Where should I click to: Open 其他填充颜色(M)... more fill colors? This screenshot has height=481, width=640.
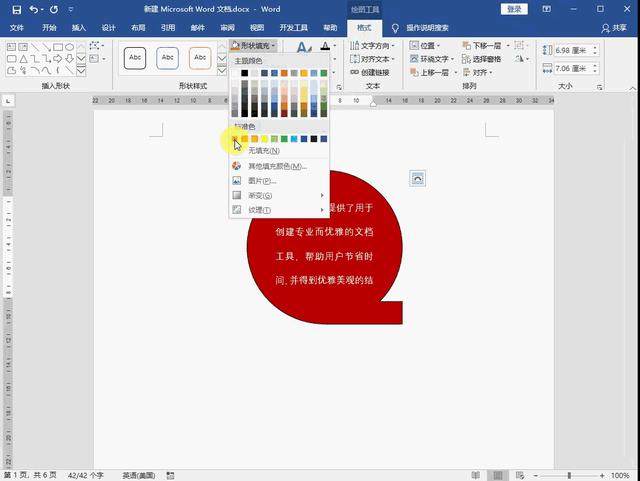[x=279, y=166]
